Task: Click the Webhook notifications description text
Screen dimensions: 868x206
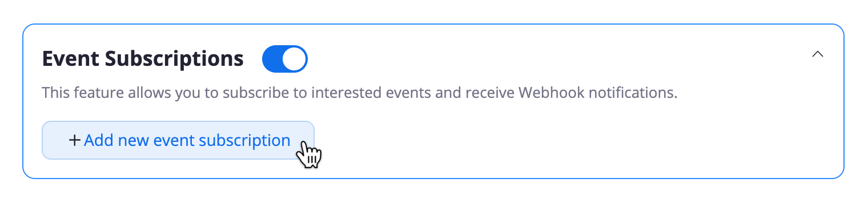Action: click(360, 93)
